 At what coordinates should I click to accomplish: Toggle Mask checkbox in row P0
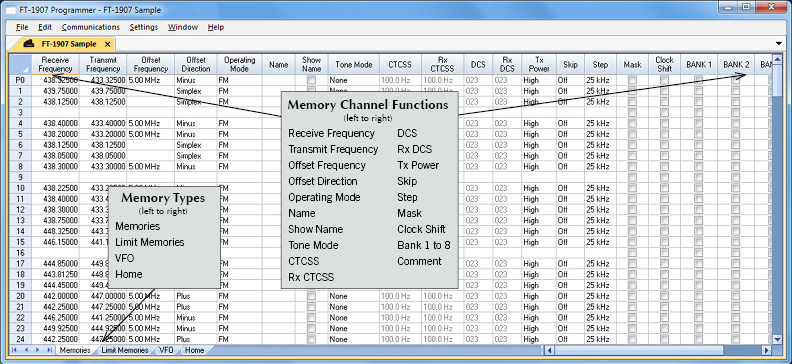tap(632, 80)
